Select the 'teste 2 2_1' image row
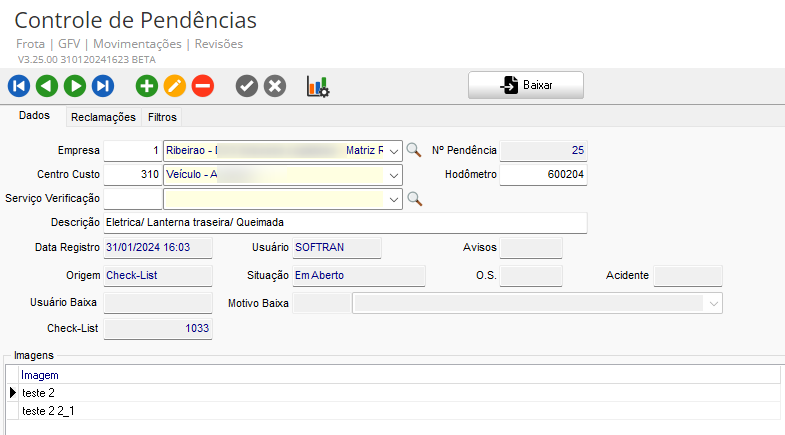The height and width of the screenshot is (435, 785). pos(49,411)
